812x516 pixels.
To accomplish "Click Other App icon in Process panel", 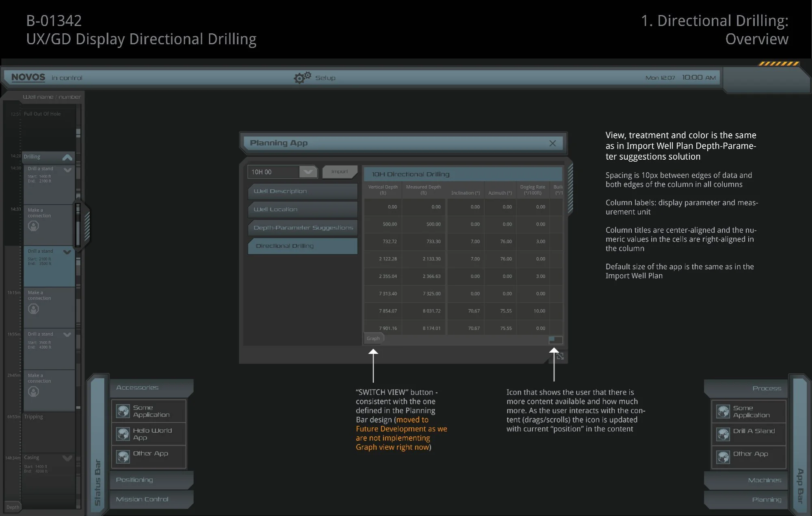I will click(723, 457).
